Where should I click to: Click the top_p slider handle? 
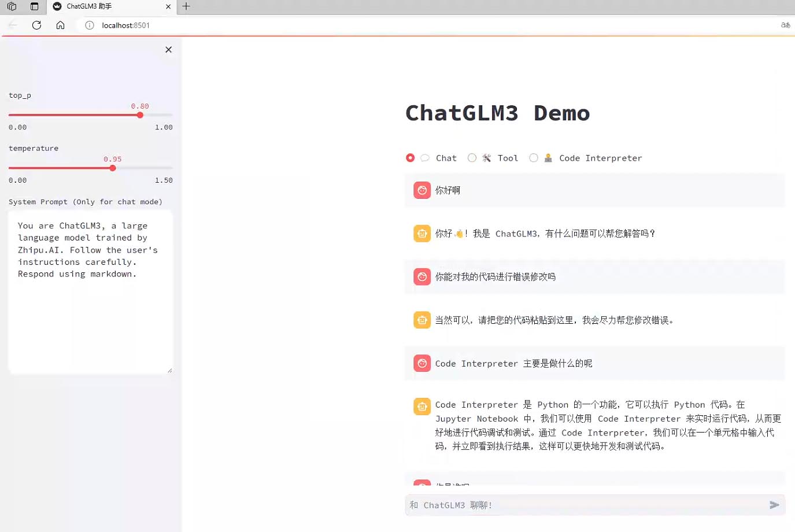(140, 115)
